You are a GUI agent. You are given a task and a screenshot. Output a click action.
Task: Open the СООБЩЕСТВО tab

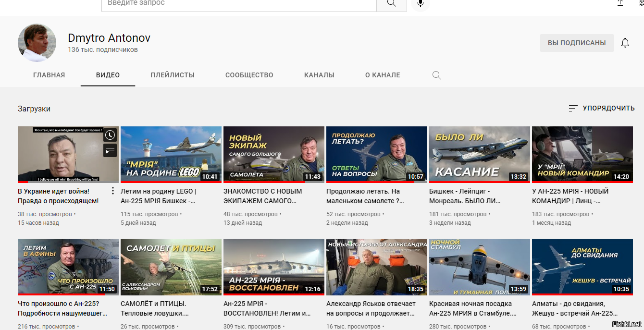[x=249, y=75]
